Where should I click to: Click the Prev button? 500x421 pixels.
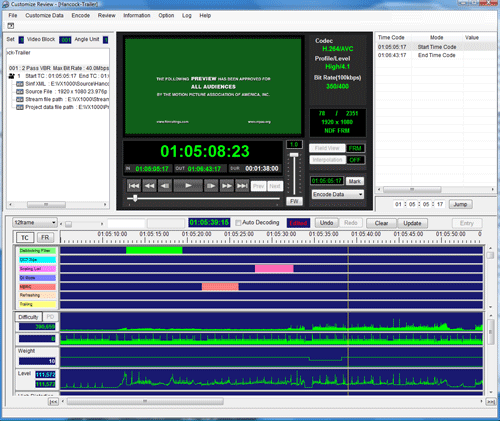[258, 186]
